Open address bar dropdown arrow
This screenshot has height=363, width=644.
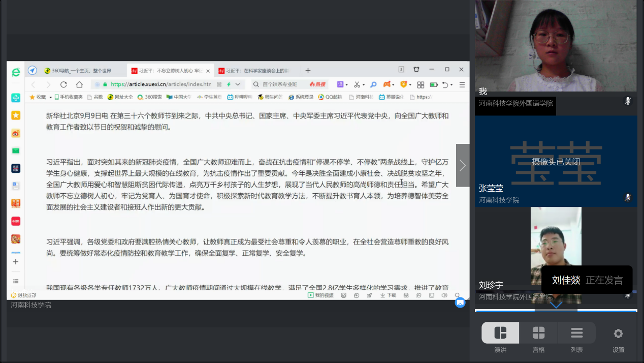[x=238, y=84]
